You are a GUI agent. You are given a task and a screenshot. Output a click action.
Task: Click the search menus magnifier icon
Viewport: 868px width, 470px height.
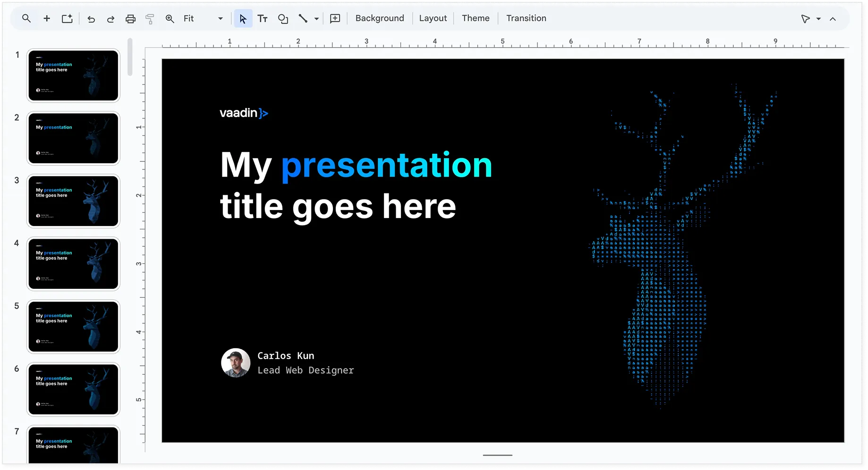(26, 18)
